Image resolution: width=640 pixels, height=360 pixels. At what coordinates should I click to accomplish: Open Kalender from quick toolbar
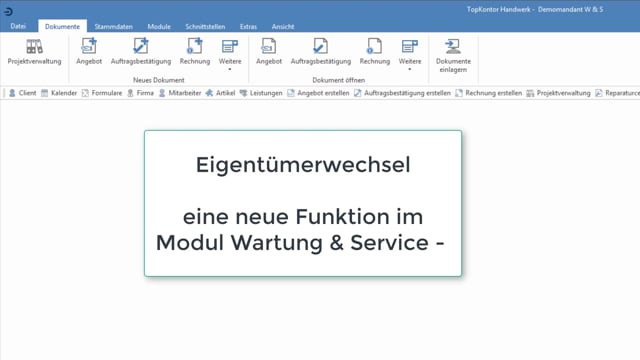click(59, 93)
